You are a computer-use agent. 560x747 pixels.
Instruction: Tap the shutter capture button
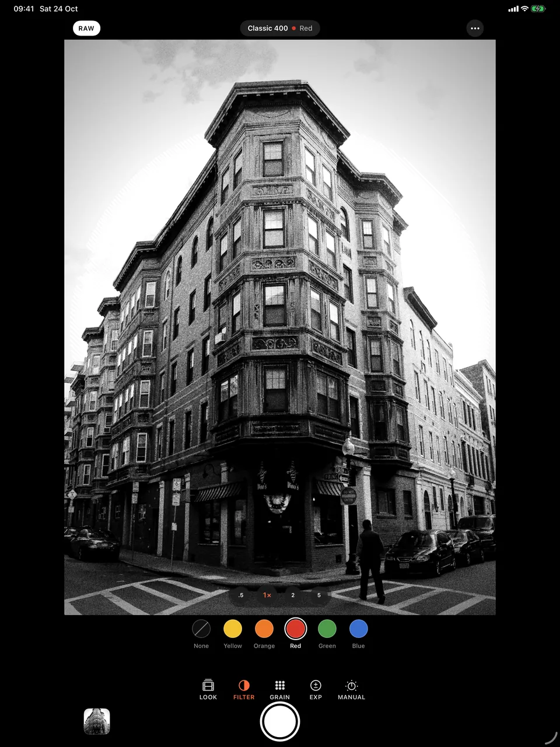tap(280, 721)
